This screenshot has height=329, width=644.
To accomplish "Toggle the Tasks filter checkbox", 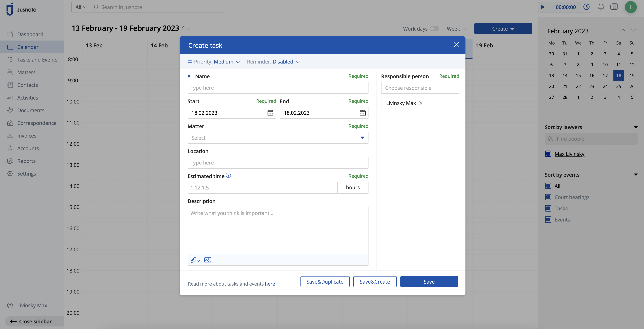I will point(548,208).
